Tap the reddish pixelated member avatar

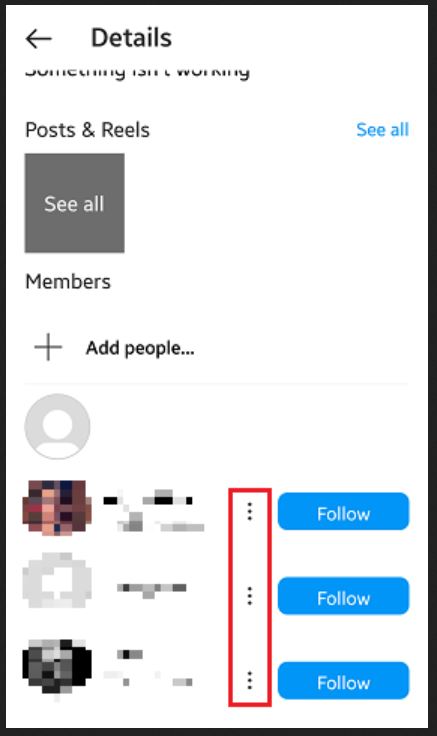tap(57, 508)
